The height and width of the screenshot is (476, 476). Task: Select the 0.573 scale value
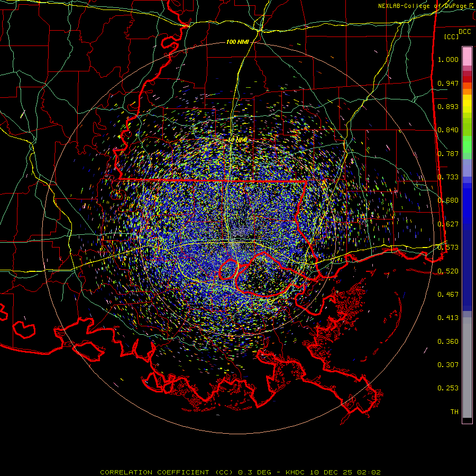[448, 248]
